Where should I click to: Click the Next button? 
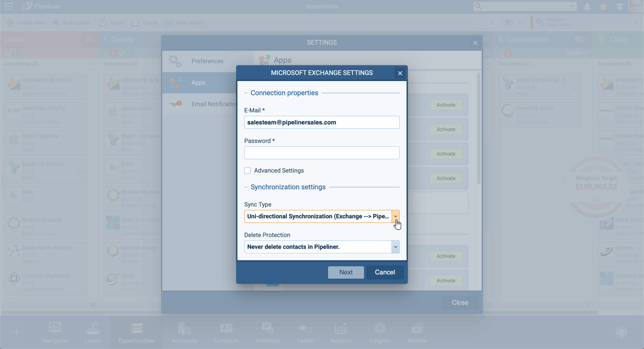click(x=346, y=272)
